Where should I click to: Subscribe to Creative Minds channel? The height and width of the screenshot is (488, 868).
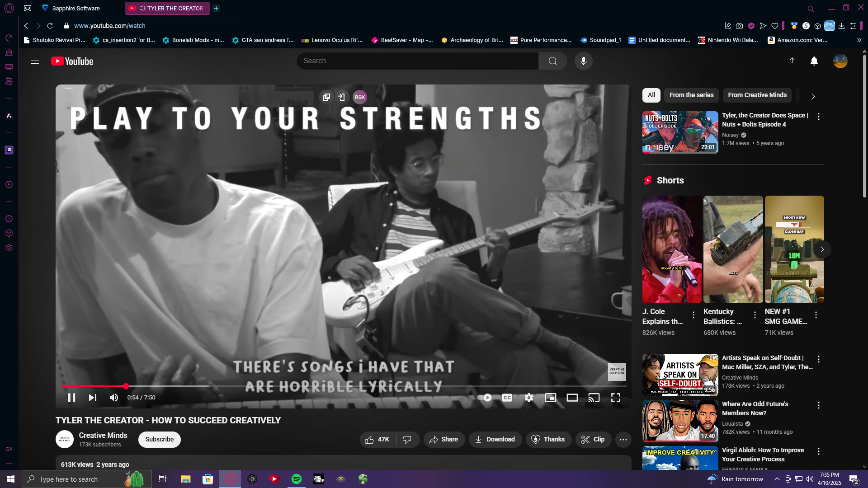pos(159,440)
